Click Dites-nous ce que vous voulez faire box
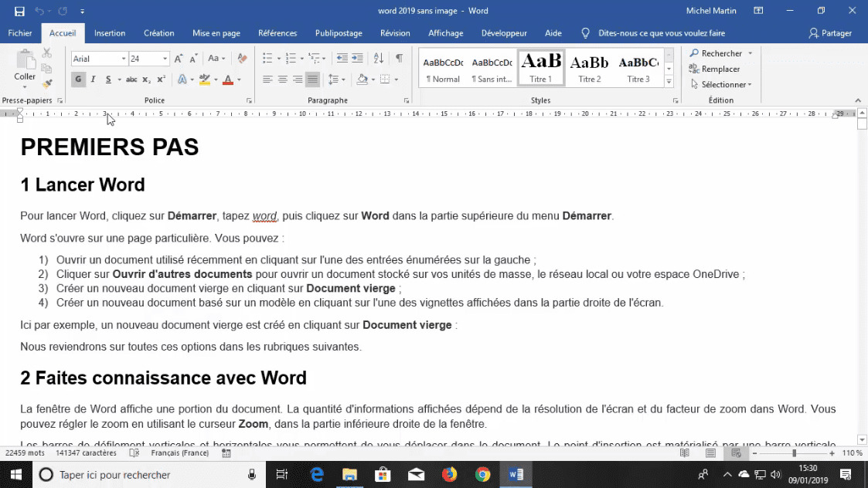Image resolution: width=868 pixels, height=488 pixels. point(661,33)
